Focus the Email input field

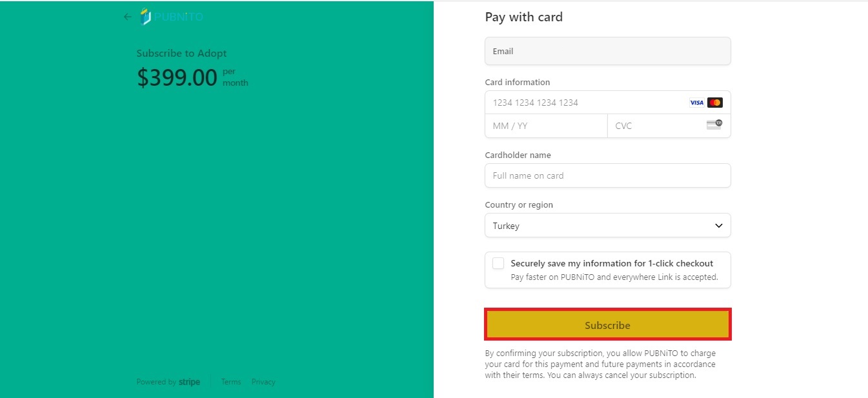[607, 51]
